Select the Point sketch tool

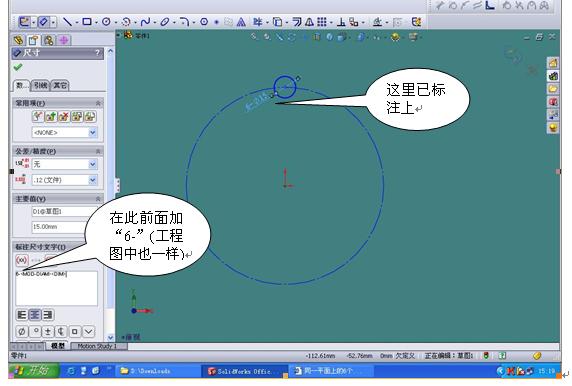click(x=216, y=22)
